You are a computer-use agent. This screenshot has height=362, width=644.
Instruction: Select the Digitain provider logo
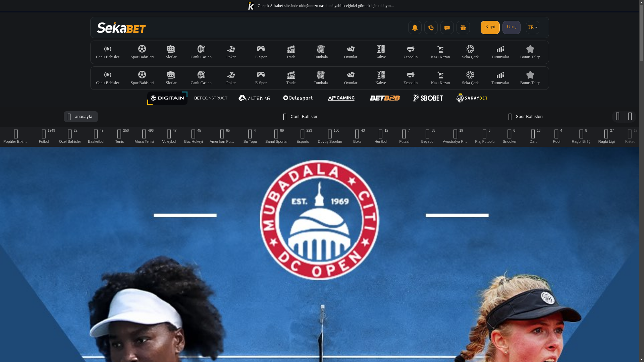pos(167,98)
